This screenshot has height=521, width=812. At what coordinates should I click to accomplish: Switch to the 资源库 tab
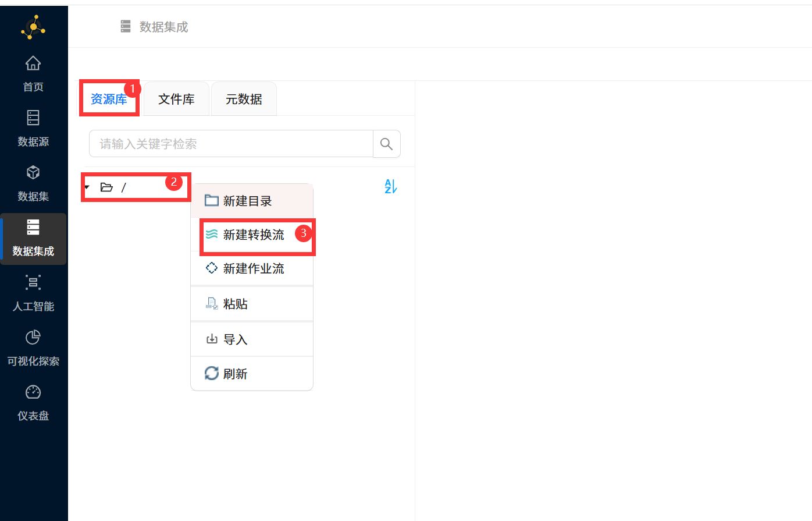(x=109, y=99)
